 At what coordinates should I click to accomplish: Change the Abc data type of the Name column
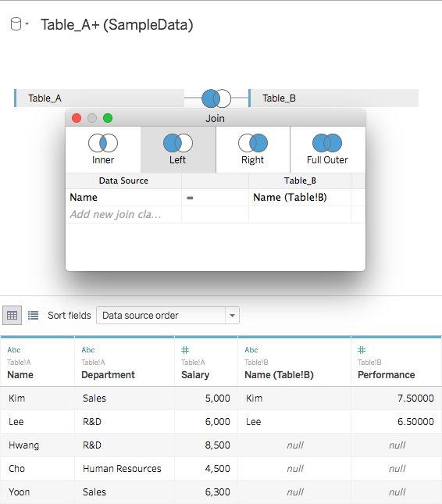click(14, 350)
